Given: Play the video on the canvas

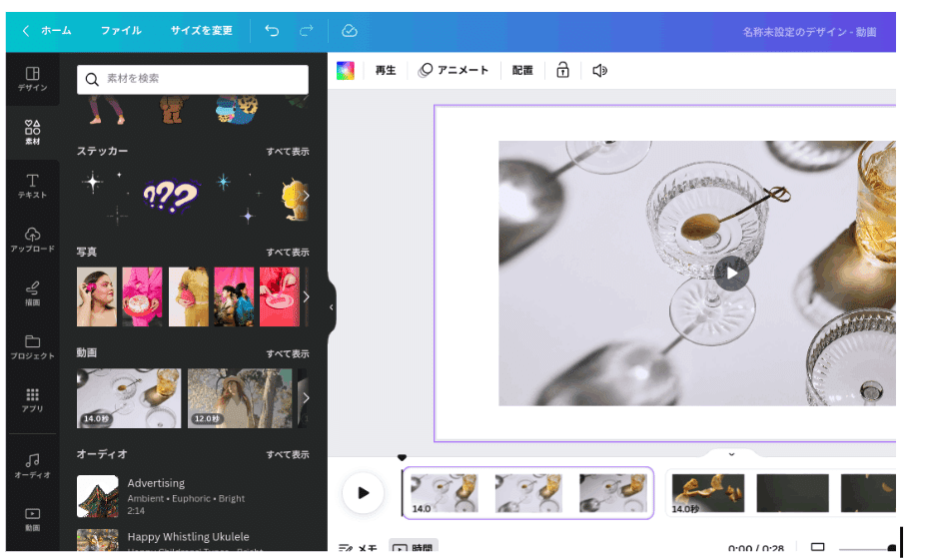Looking at the screenshot, I should click(731, 274).
